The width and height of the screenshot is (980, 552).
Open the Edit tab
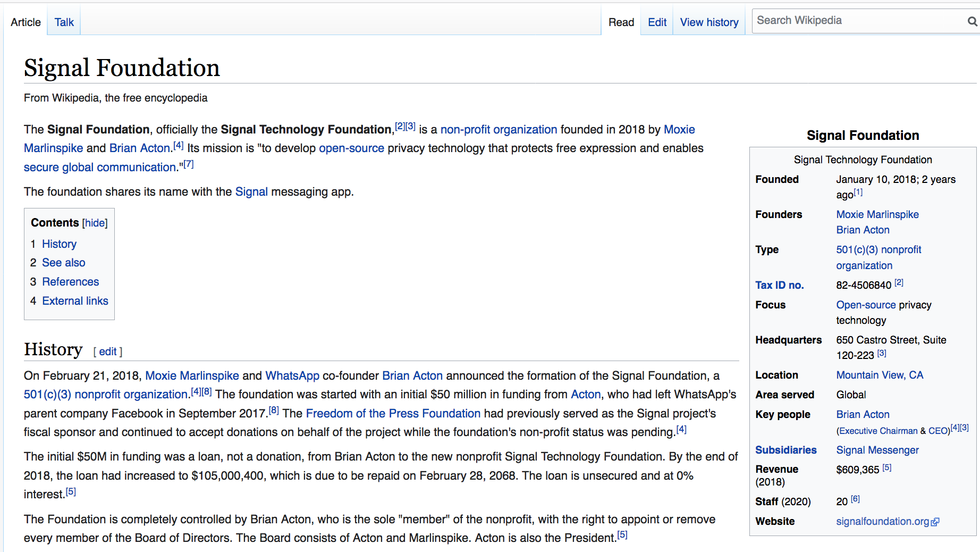point(657,22)
